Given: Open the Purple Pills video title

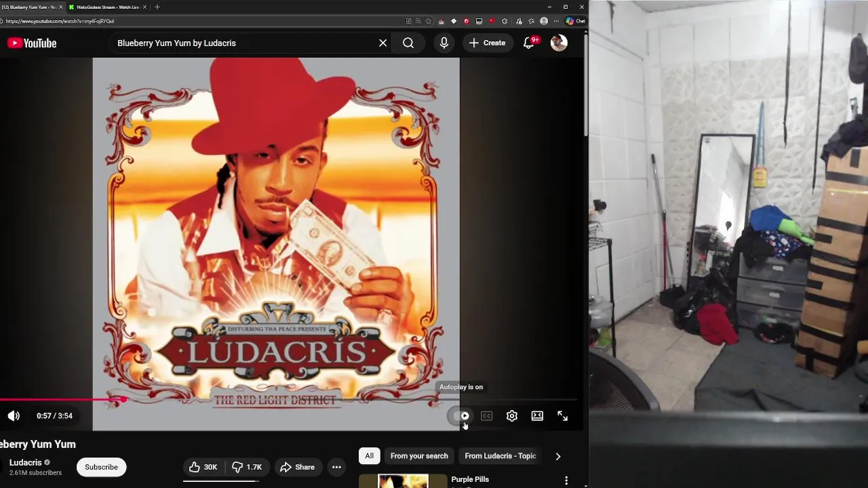Looking at the screenshot, I should pyautogui.click(x=470, y=479).
